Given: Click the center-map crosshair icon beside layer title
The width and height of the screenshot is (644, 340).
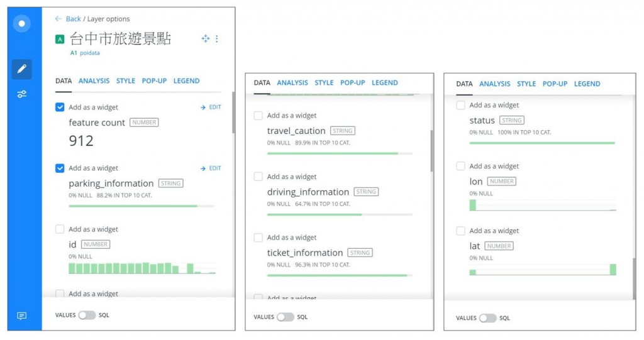Looking at the screenshot, I should click(206, 38).
